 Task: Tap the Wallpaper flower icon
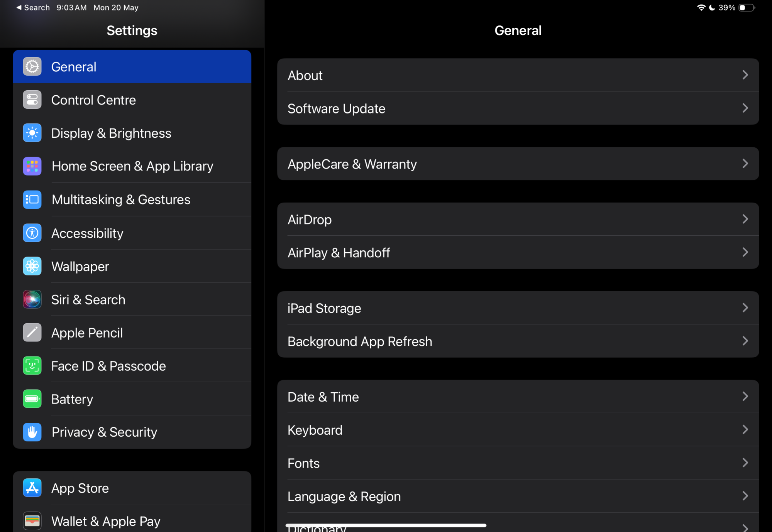coord(32,266)
